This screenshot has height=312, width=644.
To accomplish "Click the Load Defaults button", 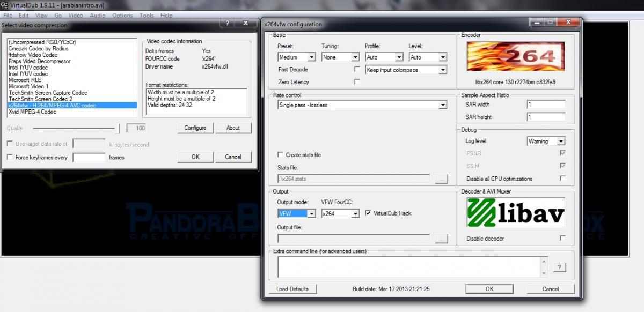I will tap(292, 289).
